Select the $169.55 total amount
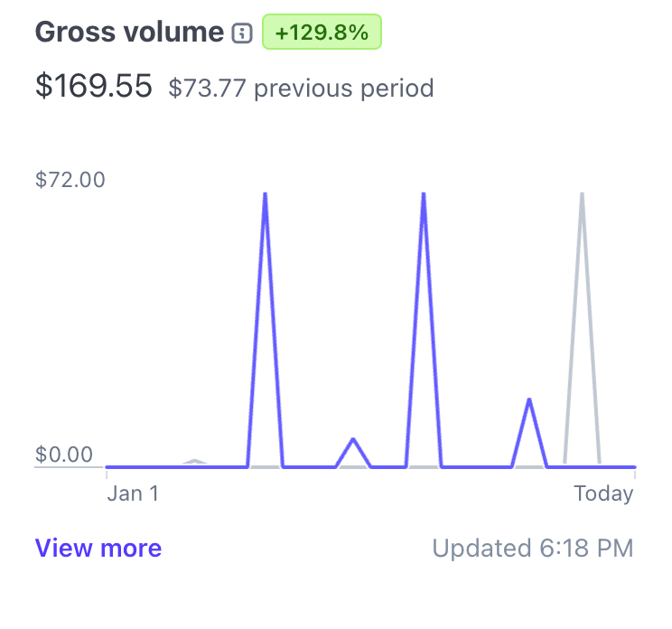Image resolution: width=672 pixels, height=629 pixels. point(93,86)
